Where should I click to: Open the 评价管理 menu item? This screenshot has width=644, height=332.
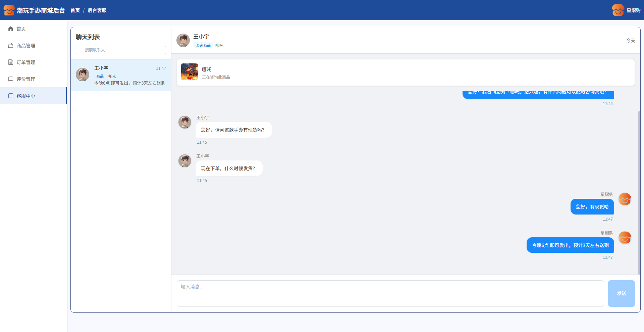pos(26,79)
